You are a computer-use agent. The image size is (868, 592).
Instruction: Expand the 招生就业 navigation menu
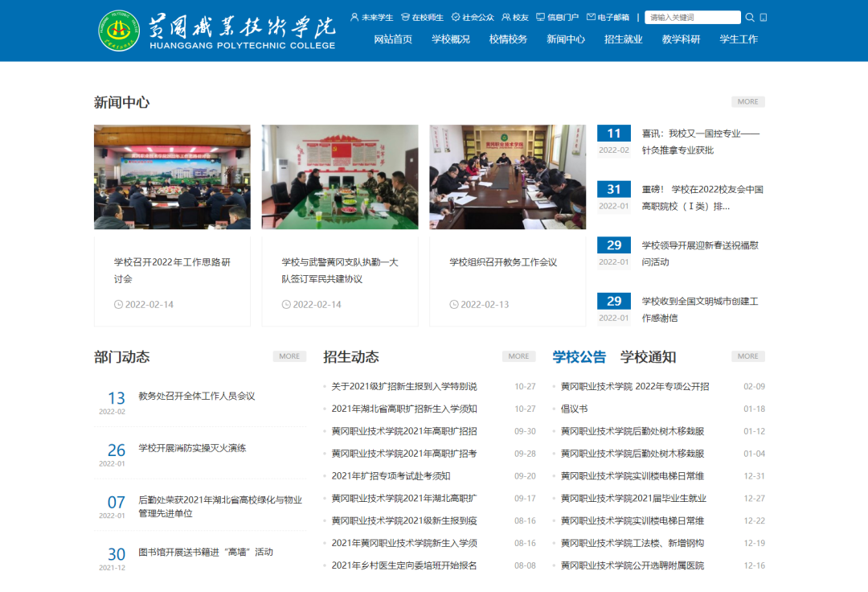[x=624, y=39]
